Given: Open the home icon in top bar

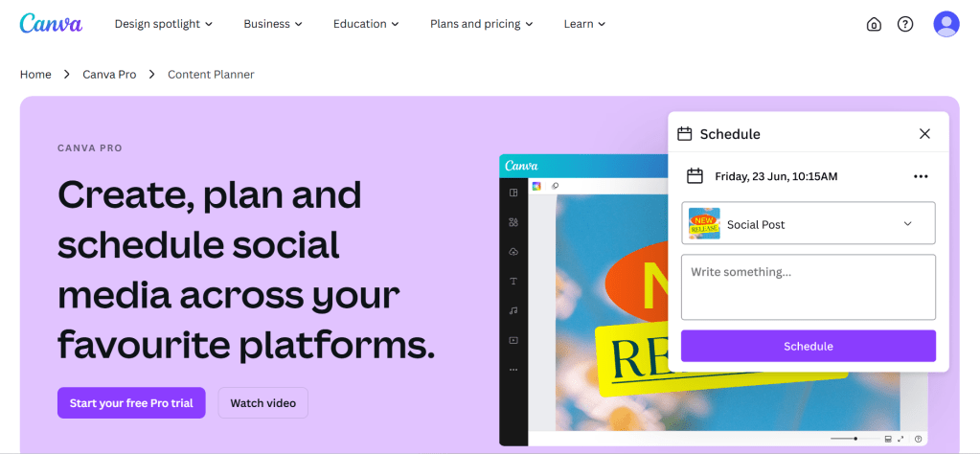Looking at the screenshot, I should click(874, 24).
